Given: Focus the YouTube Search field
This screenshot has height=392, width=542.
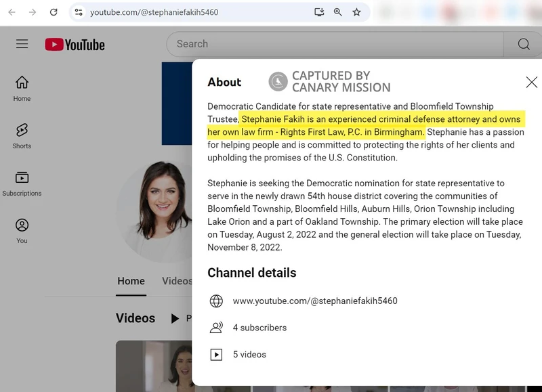Looking at the screenshot, I should point(335,44).
